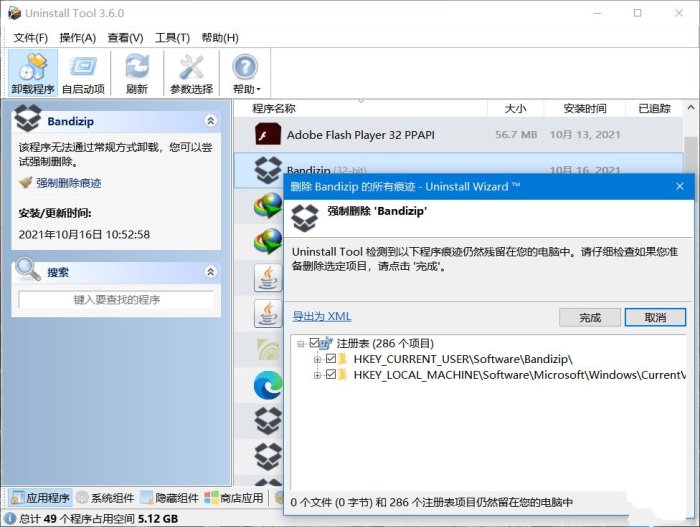This screenshot has width=700, height=527.
Task: Expand the HKEY_CURRENT_USER tree node
Action: point(317,359)
